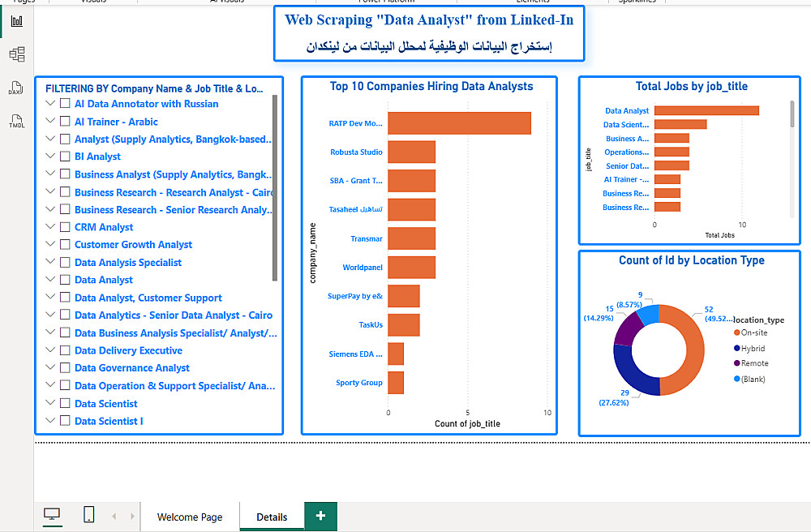Click the Robusta Studio bar
The image size is (811, 532).
pyautogui.click(x=412, y=152)
